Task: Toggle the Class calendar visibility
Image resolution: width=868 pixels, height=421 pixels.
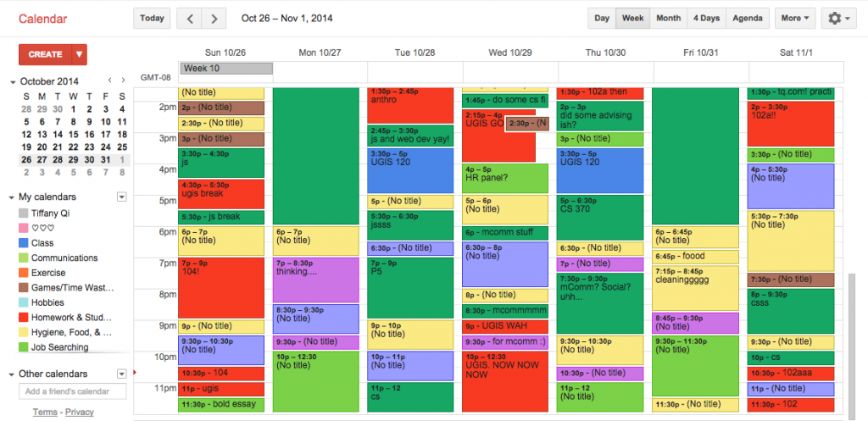Action: click(x=23, y=243)
